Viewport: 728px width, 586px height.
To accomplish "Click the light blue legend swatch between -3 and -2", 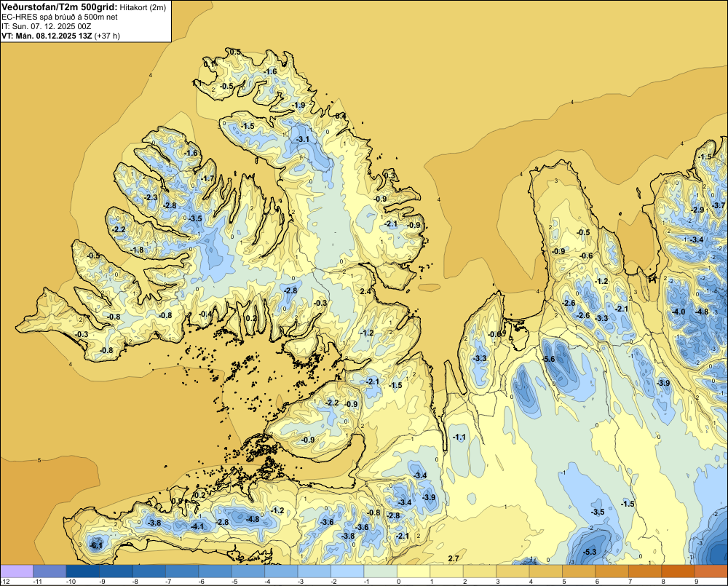I will tap(314, 571).
